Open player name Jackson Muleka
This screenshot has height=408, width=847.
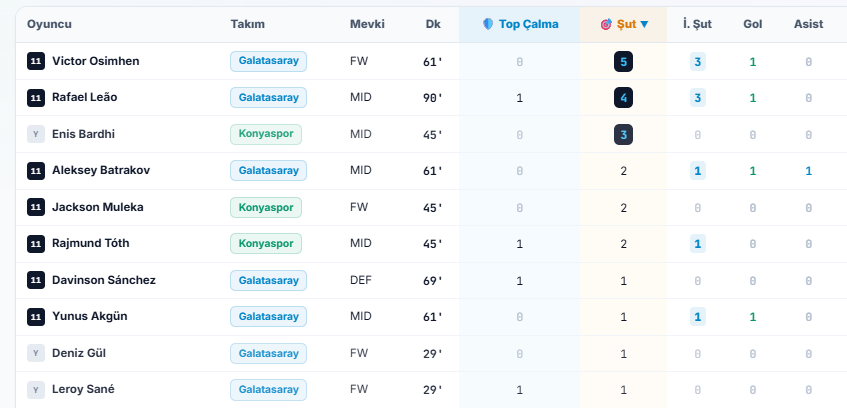click(x=98, y=207)
